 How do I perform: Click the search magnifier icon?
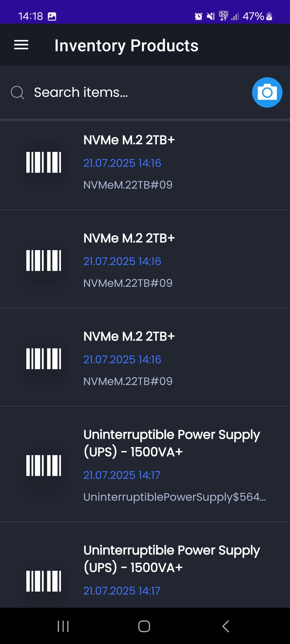(17, 93)
